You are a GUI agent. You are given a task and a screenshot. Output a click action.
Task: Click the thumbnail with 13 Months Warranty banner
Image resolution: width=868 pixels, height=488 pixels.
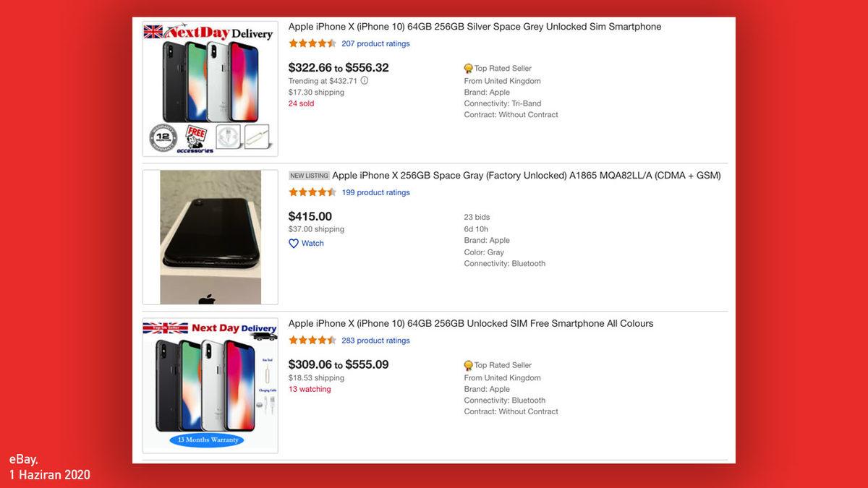pyautogui.click(x=210, y=385)
